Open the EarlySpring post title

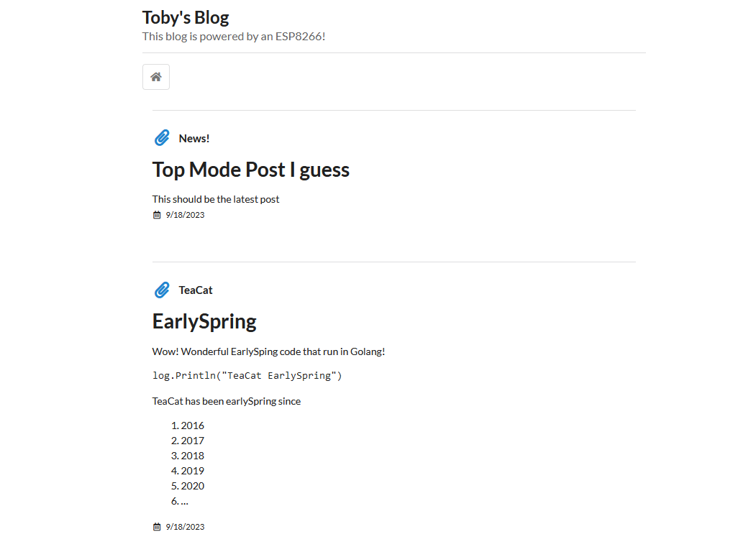click(204, 322)
